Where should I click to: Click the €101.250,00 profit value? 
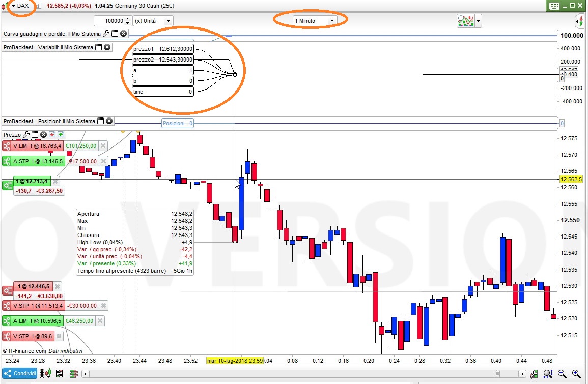[80, 146]
